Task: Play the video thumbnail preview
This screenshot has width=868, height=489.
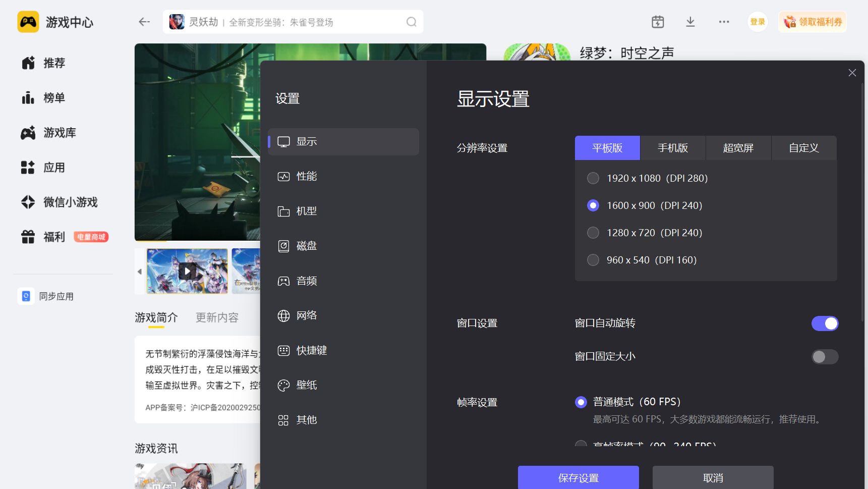Action: [x=187, y=271]
